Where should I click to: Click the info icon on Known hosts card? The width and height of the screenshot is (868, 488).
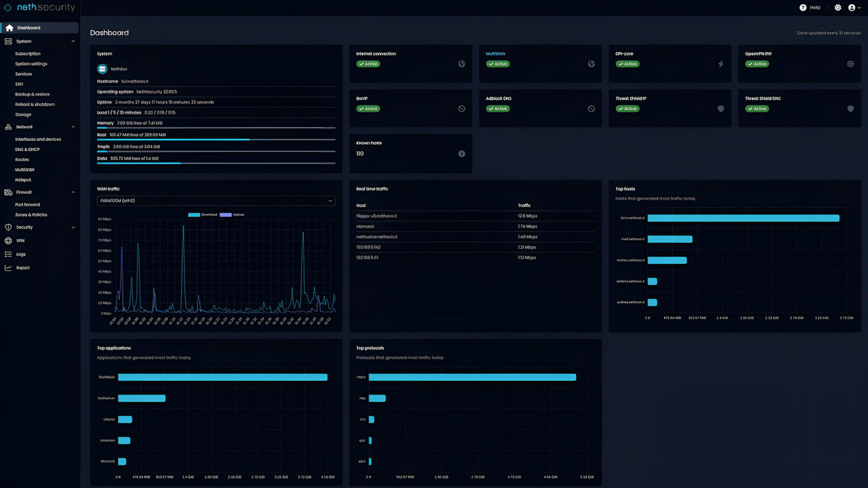click(x=462, y=154)
